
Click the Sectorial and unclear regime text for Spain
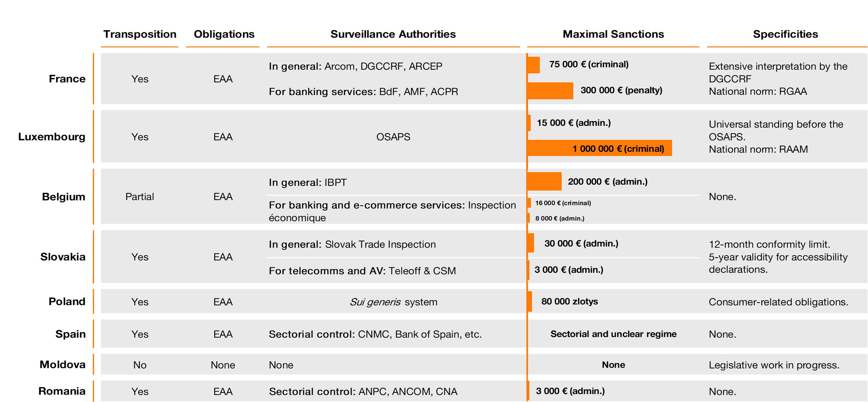(x=613, y=334)
